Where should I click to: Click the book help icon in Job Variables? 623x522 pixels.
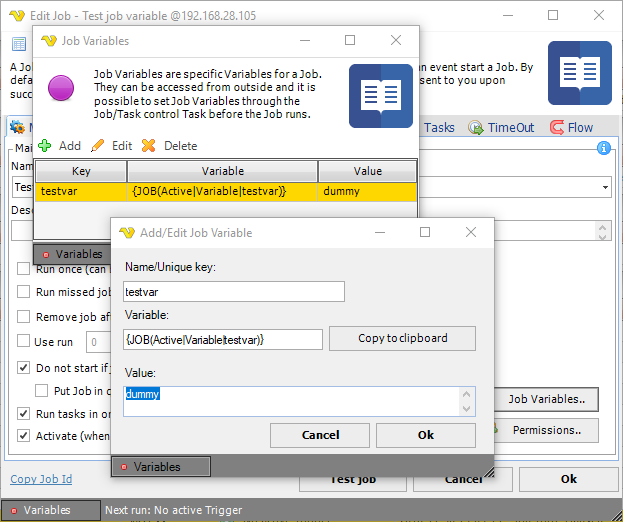[380, 96]
